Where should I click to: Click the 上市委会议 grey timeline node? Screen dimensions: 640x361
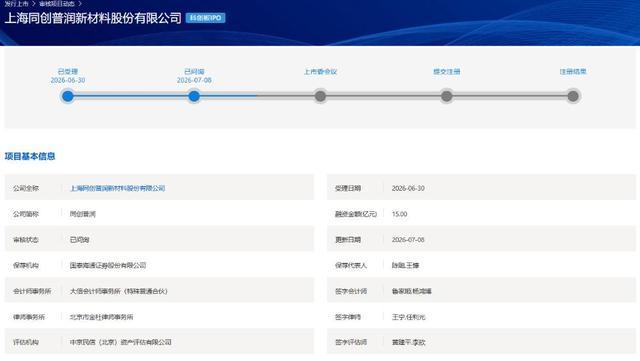click(320, 96)
